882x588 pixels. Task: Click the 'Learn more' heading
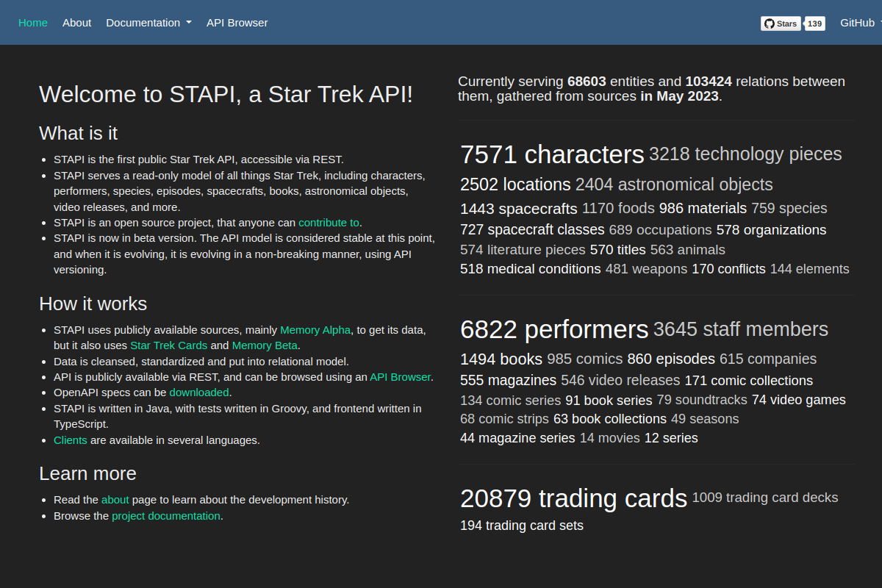(x=88, y=473)
